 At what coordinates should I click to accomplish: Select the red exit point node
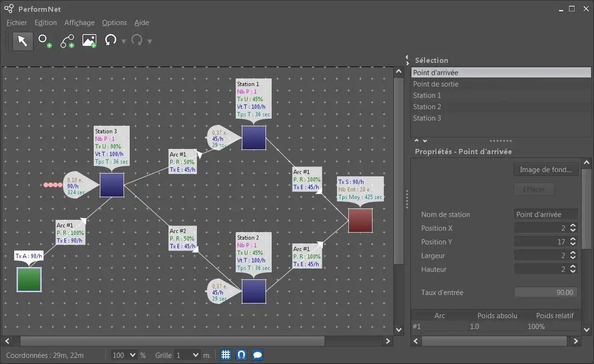360,220
